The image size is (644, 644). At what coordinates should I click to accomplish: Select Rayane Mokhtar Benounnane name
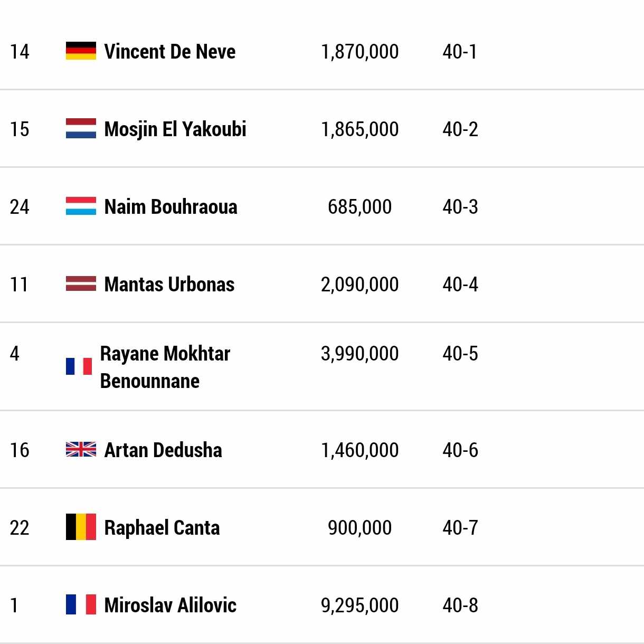click(x=165, y=367)
